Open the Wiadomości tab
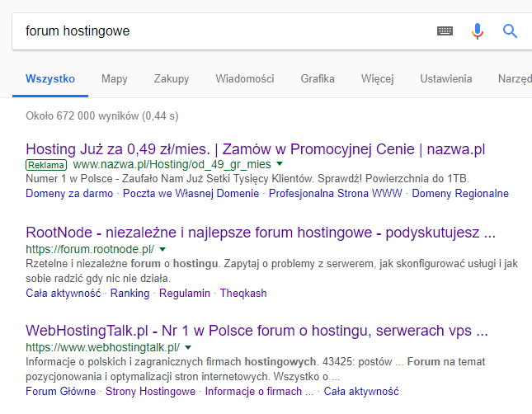This screenshot has width=532, height=414. pyautogui.click(x=244, y=79)
